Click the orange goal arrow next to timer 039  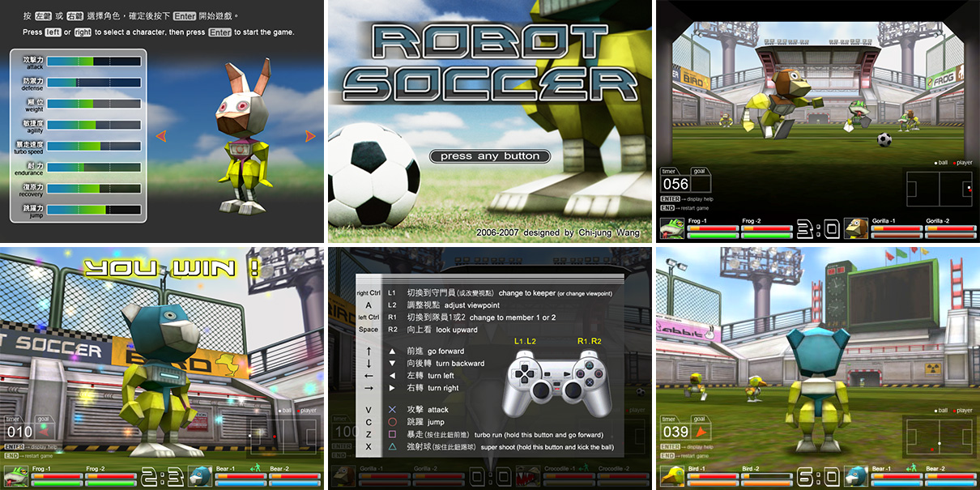click(702, 432)
